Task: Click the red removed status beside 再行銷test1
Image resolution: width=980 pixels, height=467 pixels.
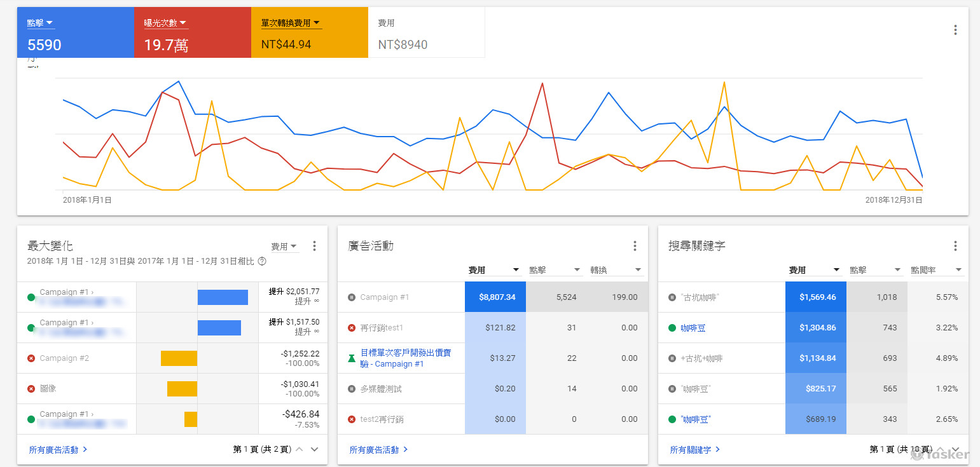Action: tap(352, 327)
